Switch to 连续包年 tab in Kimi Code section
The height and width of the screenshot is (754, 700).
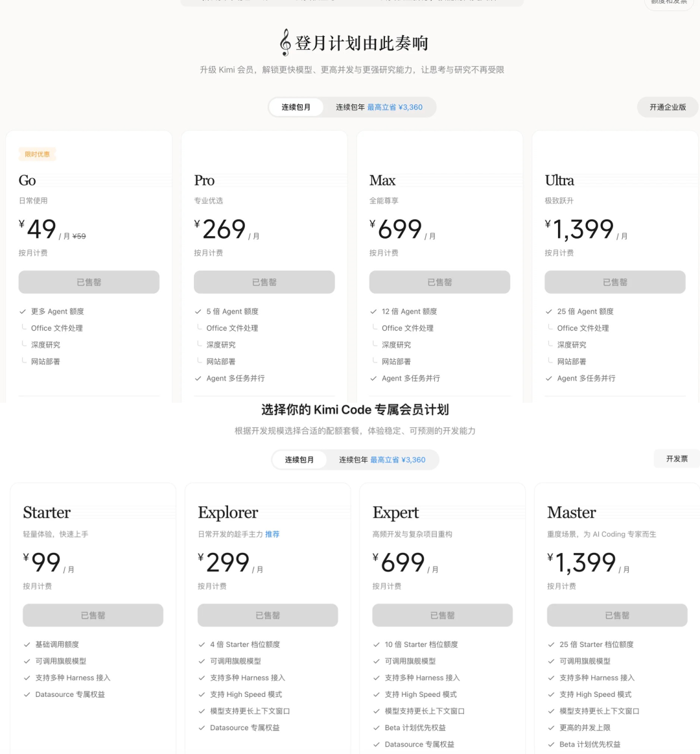coord(382,460)
